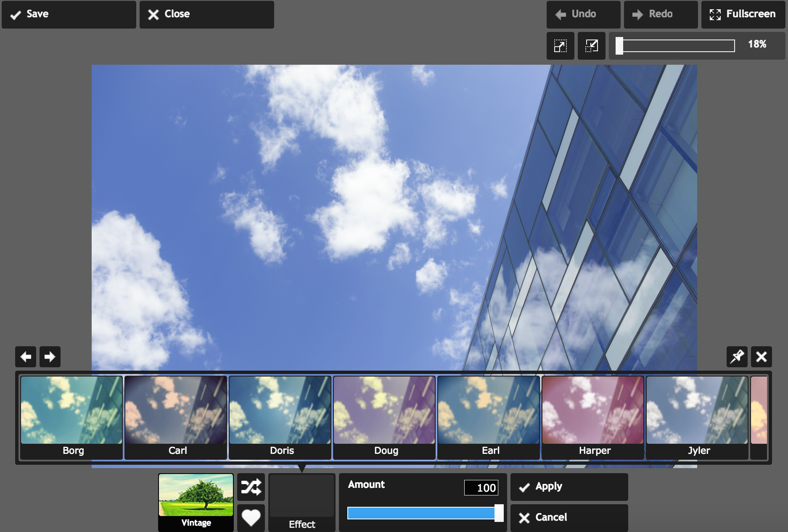Image resolution: width=788 pixels, height=532 pixels.
Task: Go to next effects with right arrow
Action: [50, 357]
